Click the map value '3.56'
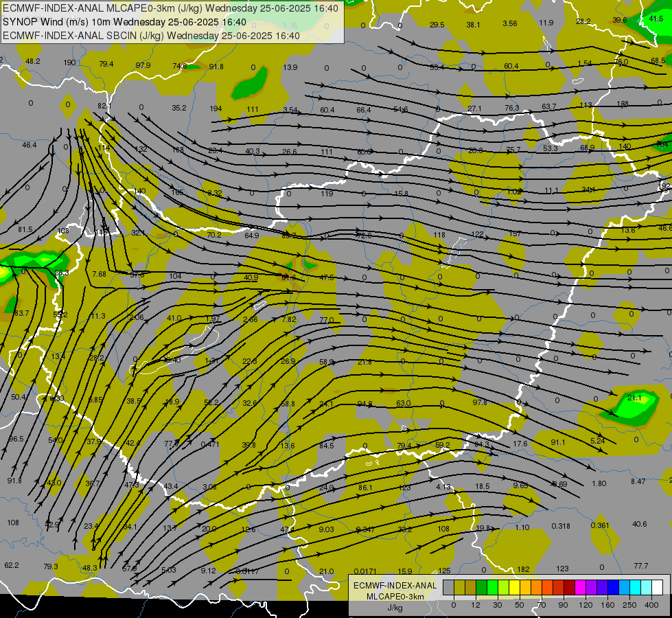Viewport: 672px width, 618px height. [x=510, y=23]
